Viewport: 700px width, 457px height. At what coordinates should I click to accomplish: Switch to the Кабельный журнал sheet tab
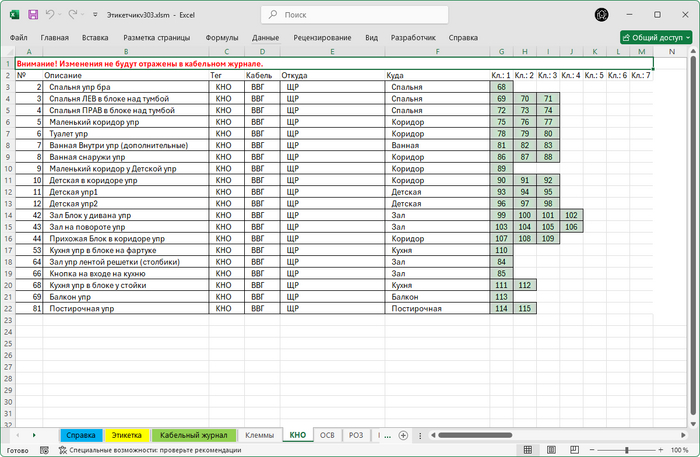(195, 435)
